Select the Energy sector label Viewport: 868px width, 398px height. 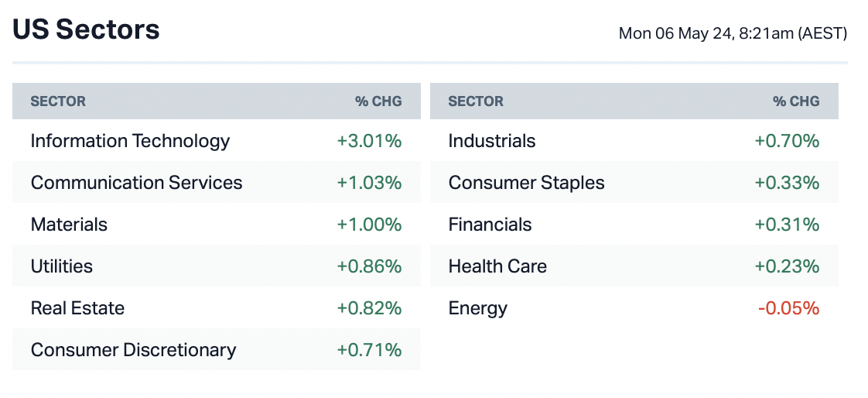(x=477, y=308)
